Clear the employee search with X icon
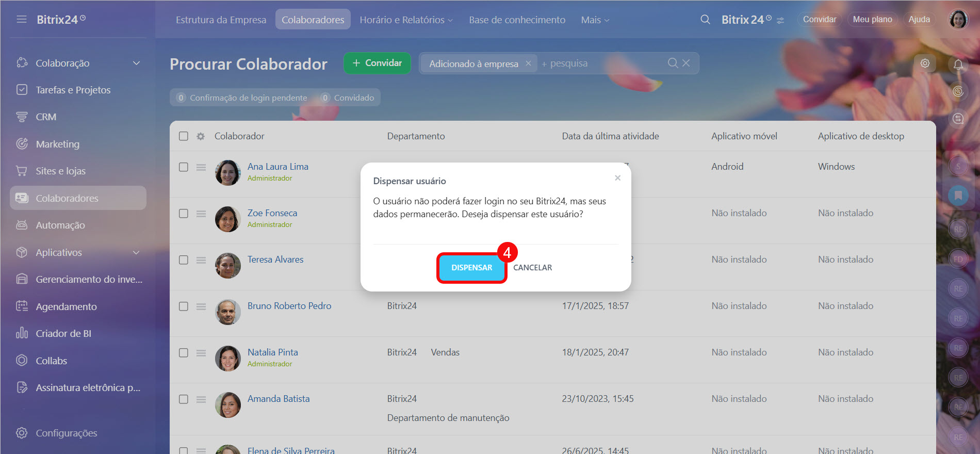The width and height of the screenshot is (980, 454). pos(686,63)
